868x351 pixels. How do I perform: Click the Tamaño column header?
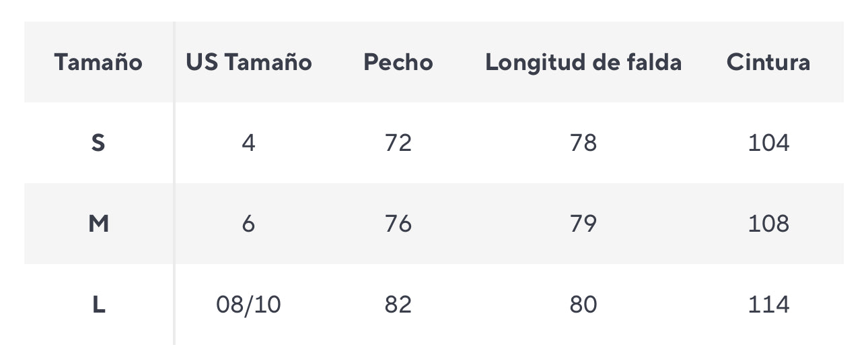coord(98,63)
